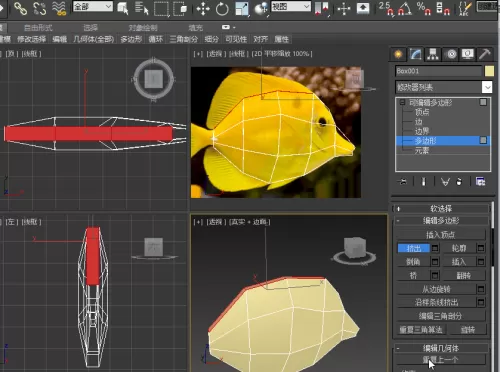Screen dimensions: 500x372
Task: Toggle Keyboard Shortcut Override icon
Action: coord(363,9)
